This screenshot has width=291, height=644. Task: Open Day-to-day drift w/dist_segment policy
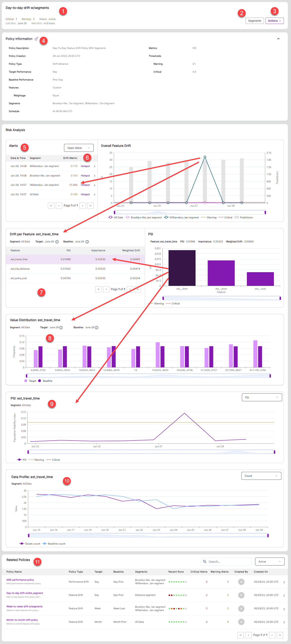[24, 593]
